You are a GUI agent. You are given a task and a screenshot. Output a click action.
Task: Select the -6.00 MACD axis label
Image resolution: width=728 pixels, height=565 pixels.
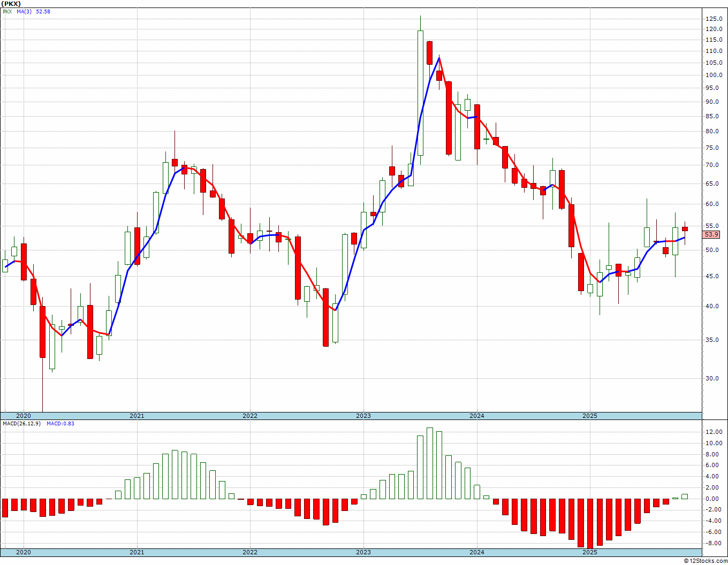712,532
